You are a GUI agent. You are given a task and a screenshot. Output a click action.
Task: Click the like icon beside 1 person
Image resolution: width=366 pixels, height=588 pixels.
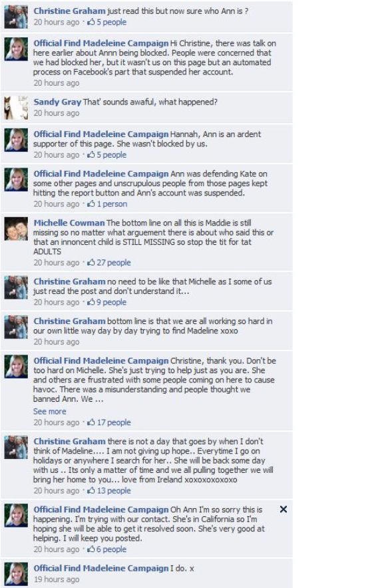(x=91, y=204)
